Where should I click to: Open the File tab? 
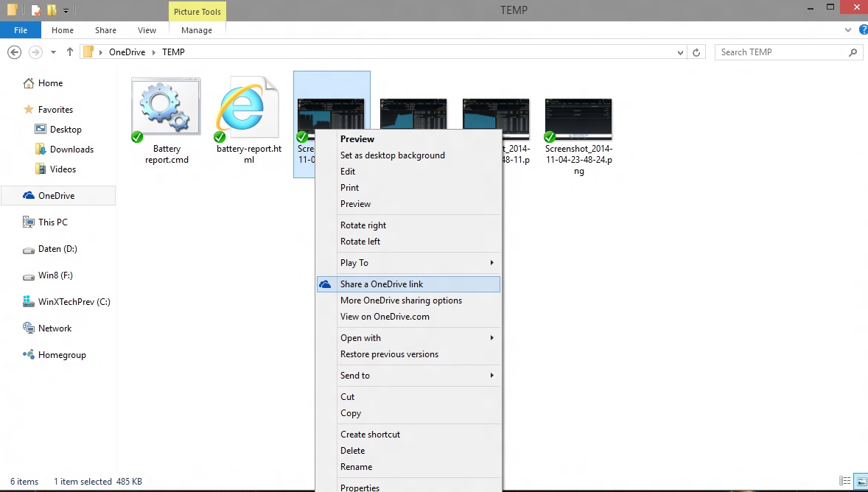coord(21,30)
